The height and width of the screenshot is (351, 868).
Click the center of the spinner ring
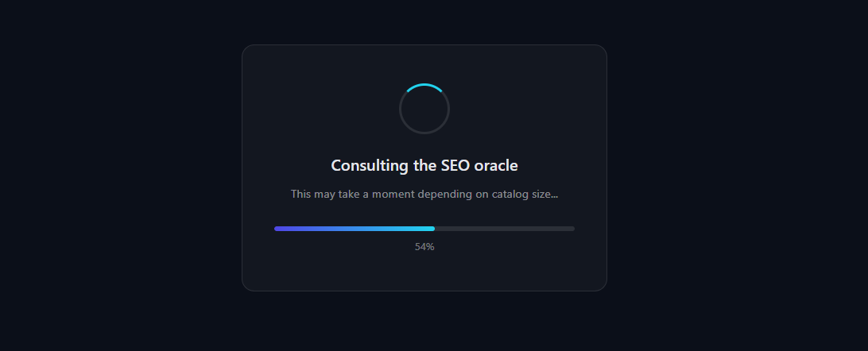pyautogui.click(x=424, y=109)
